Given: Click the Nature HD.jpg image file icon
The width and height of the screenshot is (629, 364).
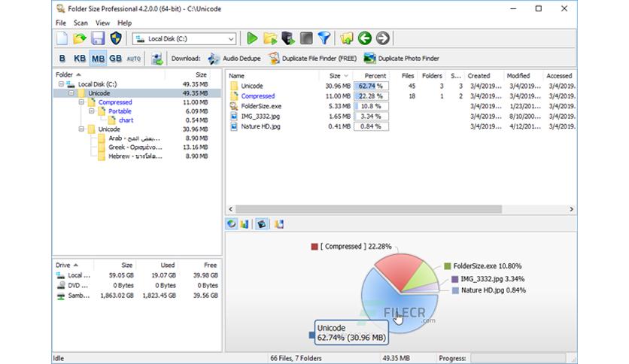Looking at the screenshot, I should 233,126.
